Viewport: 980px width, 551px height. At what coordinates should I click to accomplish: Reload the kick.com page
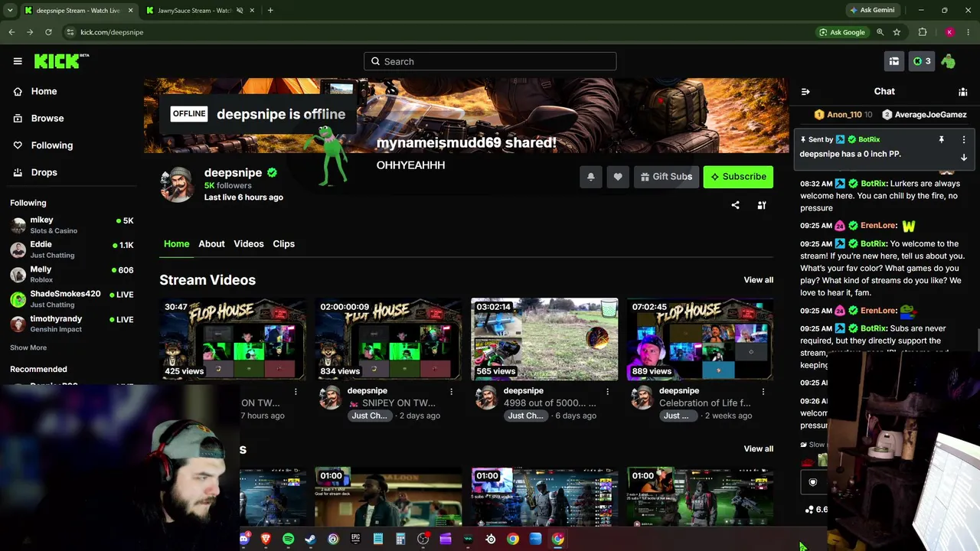[48, 32]
